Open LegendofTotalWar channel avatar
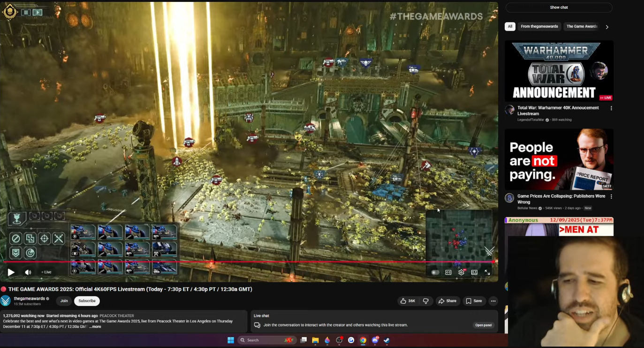644x348 pixels. pyautogui.click(x=509, y=110)
